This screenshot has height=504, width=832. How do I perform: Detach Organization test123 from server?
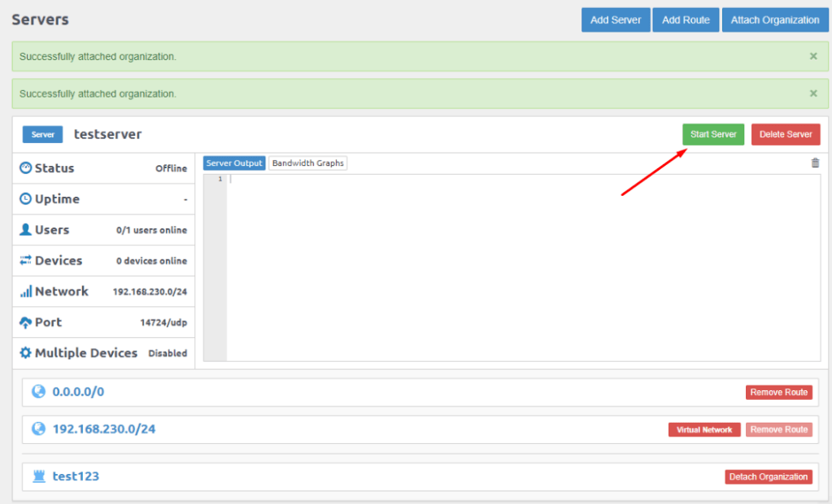tap(768, 477)
